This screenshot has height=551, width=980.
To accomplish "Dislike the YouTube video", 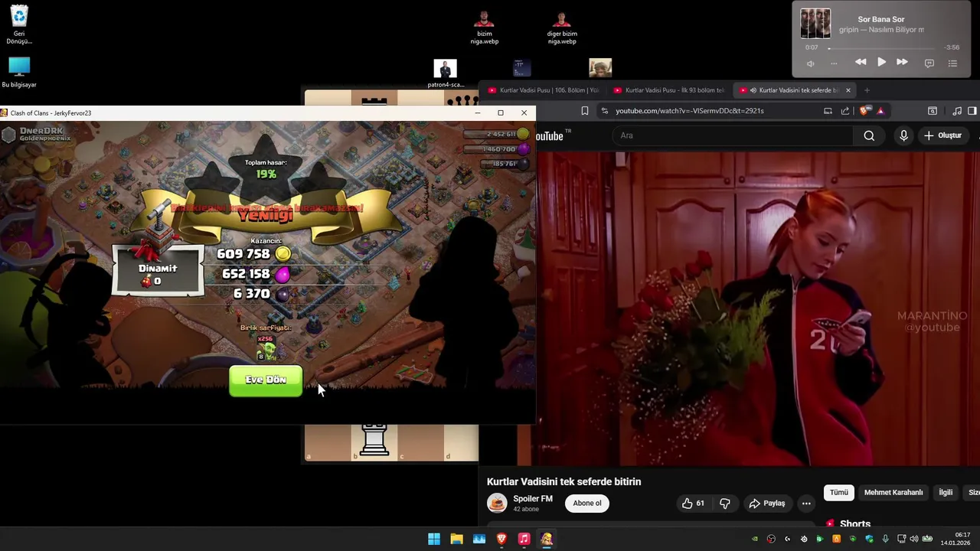I will (725, 503).
